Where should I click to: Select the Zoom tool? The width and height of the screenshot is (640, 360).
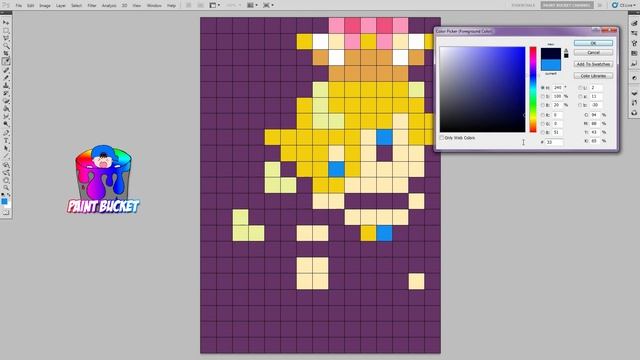point(6,188)
